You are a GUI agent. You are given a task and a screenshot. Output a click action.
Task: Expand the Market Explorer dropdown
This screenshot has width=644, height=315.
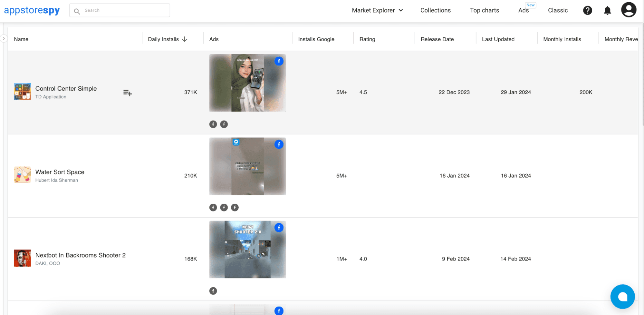(x=377, y=10)
